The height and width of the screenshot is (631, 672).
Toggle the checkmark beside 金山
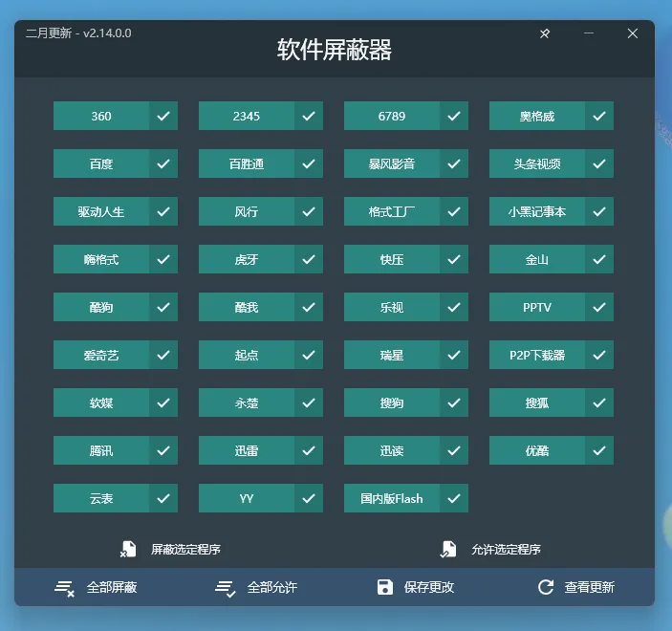599,259
